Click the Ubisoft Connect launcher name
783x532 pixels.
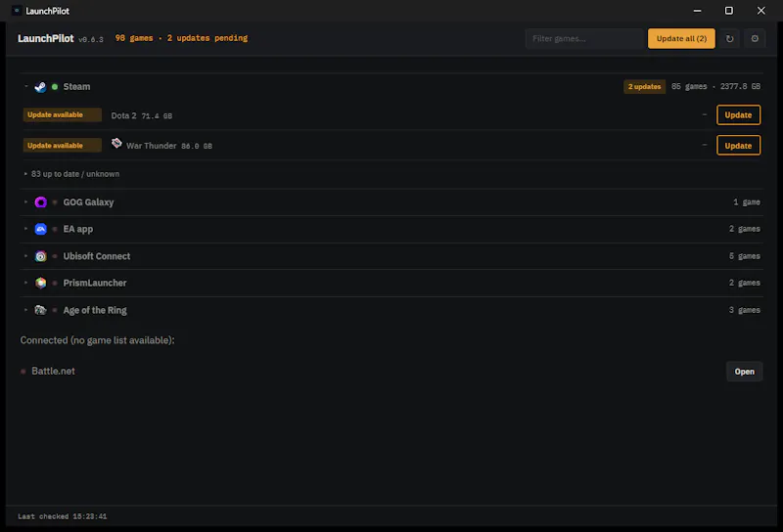point(96,256)
